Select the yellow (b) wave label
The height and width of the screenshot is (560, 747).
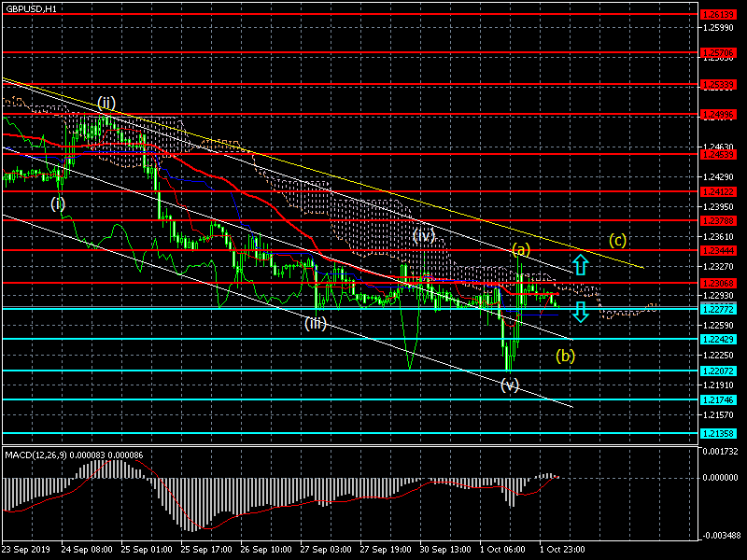coord(566,356)
